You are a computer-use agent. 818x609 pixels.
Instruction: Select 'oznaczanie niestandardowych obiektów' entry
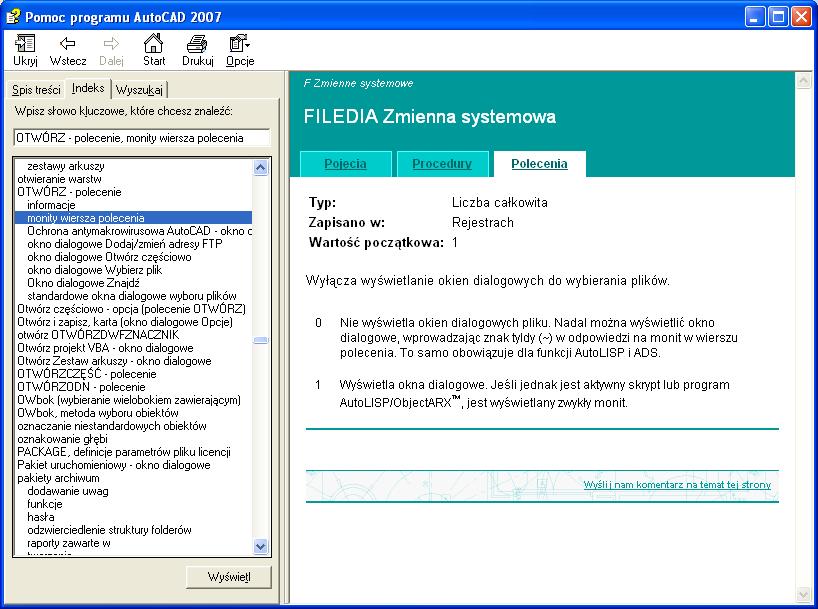pyautogui.click(x=112, y=426)
